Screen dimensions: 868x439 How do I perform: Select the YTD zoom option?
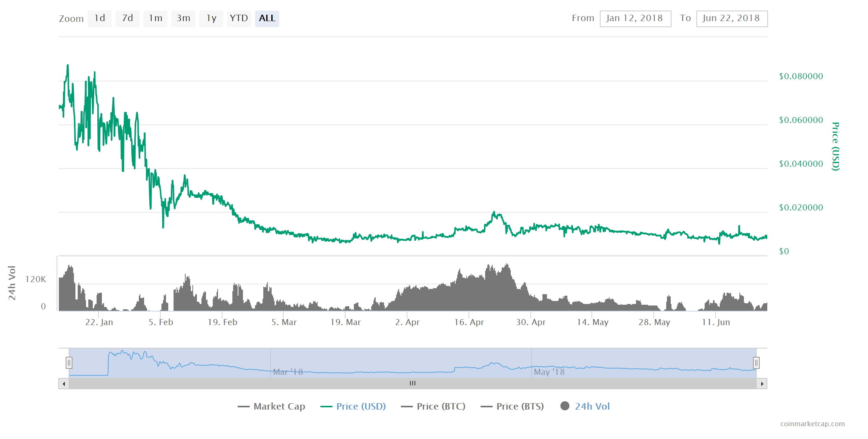(239, 18)
